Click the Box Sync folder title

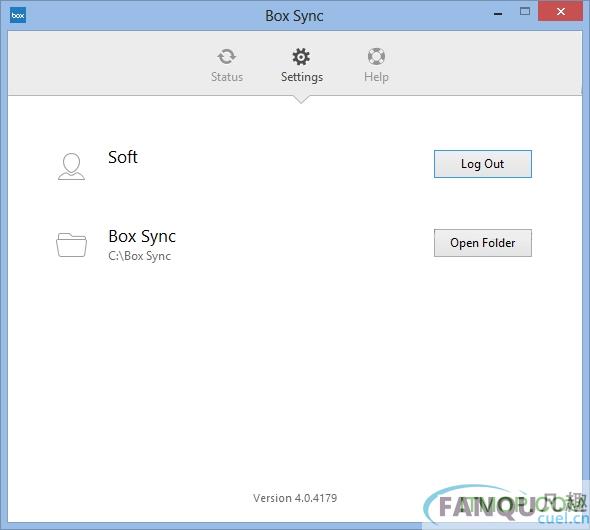(x=142, y=237)
